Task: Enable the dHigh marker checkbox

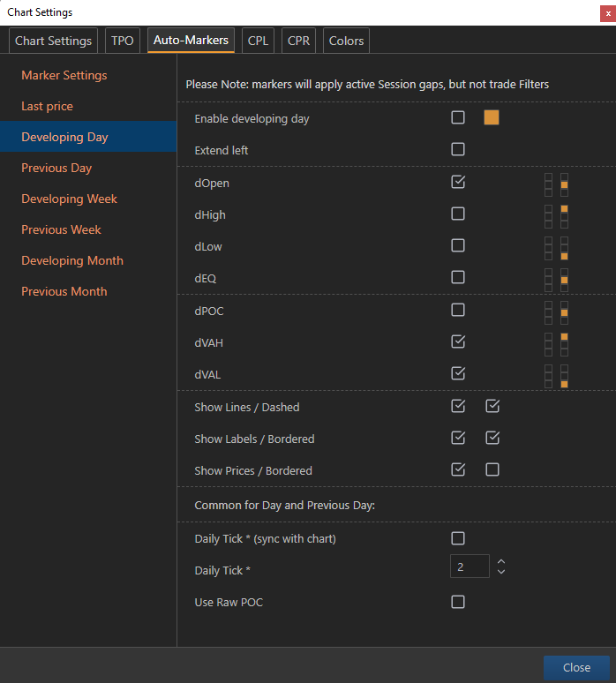Action: tap(458, 214)
